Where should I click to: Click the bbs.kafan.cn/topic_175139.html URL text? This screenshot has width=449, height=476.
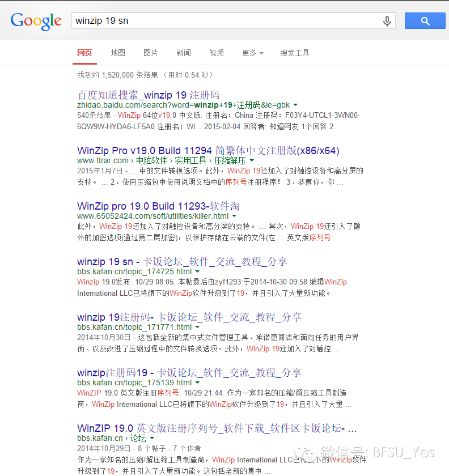pos(134,382)
